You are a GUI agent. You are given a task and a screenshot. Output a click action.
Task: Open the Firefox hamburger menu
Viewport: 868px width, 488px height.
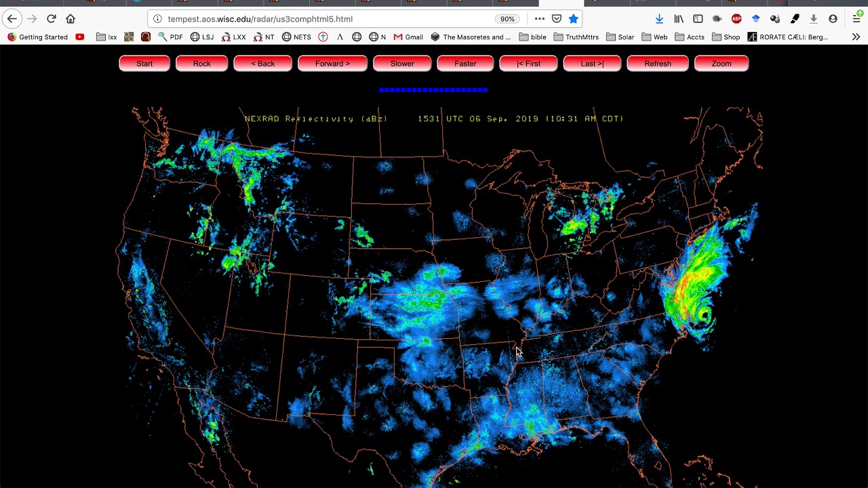857,19
